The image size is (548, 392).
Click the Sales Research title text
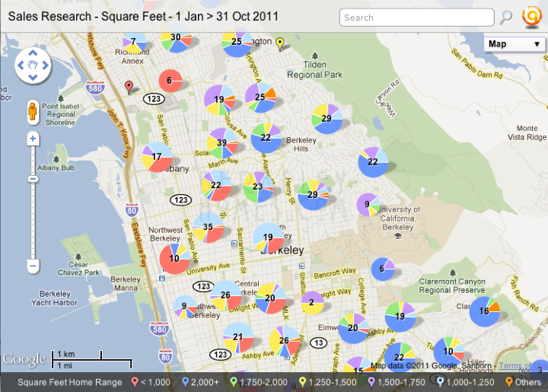[x=143, y=17]
